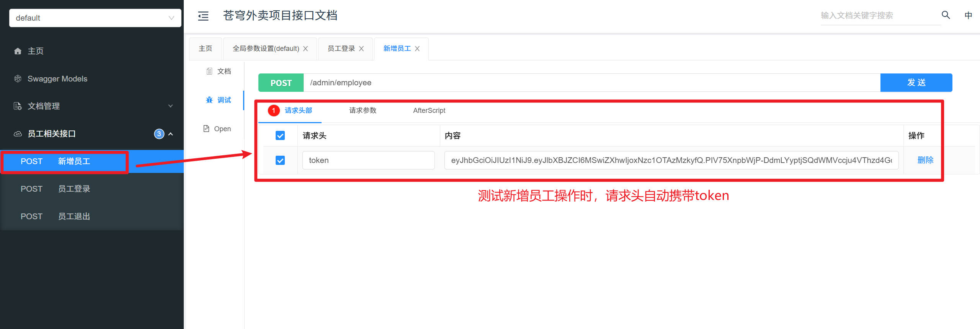Click the home icon beside 主页
The image size is (980, 329).
click(18, 51)
